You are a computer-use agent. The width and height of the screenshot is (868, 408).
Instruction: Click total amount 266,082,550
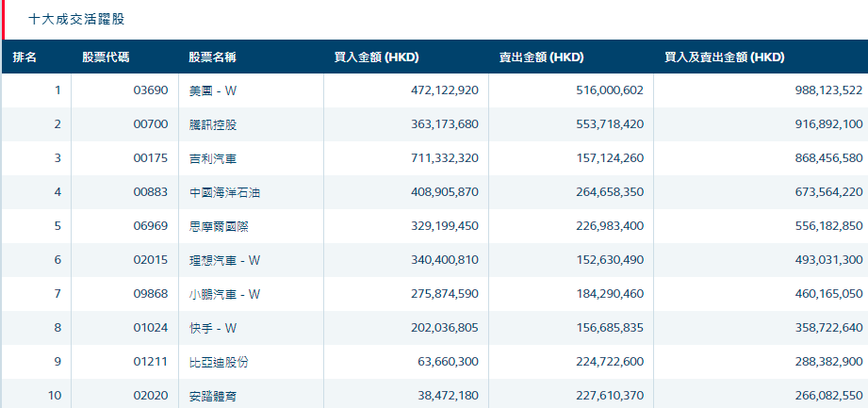pos(828,396)
